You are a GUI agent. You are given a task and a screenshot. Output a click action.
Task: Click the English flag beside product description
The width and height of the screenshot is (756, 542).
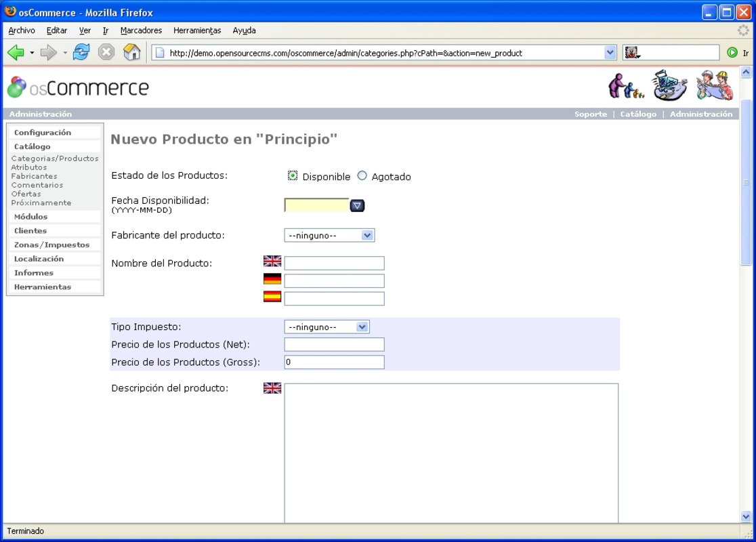(x=272, y=388)
